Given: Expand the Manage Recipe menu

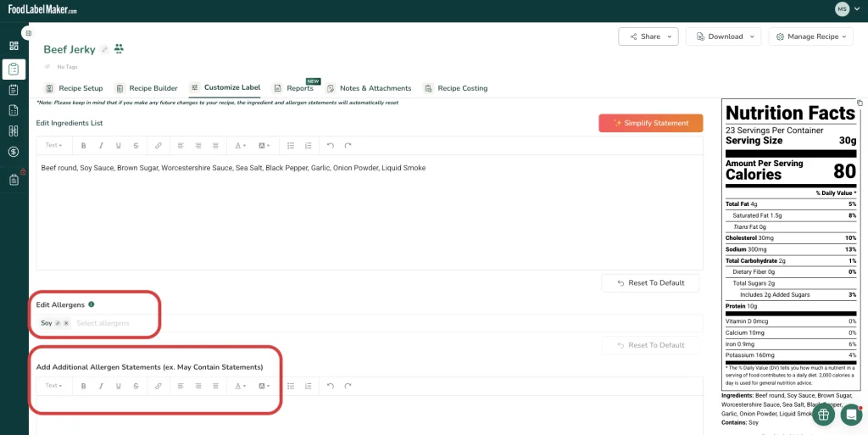Looking at the screenshot, I should point(811,36).
